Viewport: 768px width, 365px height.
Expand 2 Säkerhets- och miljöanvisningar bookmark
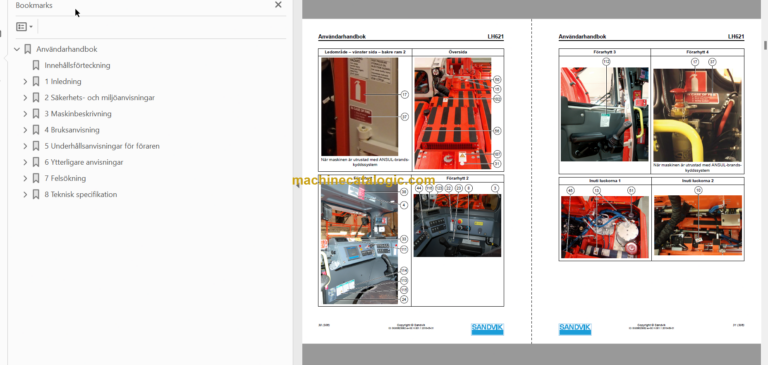pyautogui.click(x=25, y=98)
